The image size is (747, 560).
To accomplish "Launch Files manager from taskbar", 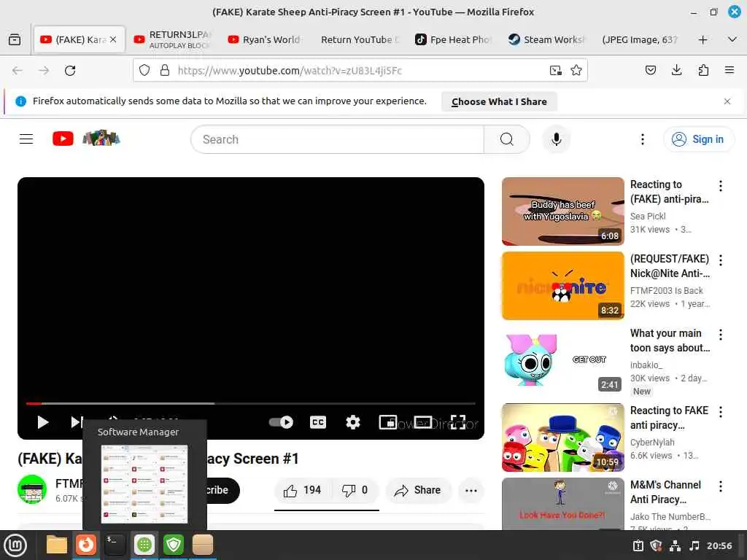I will pyautogui.click(x=57, y=545).
